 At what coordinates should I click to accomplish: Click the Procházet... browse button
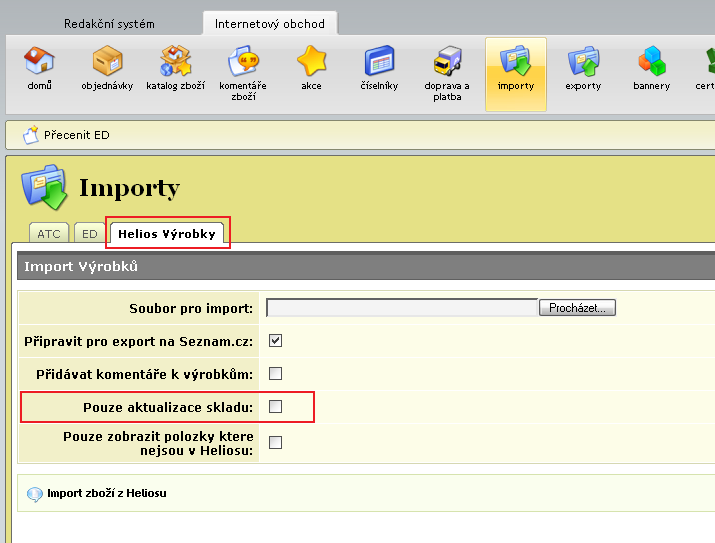pyautogui.click(x=577, y=308)
